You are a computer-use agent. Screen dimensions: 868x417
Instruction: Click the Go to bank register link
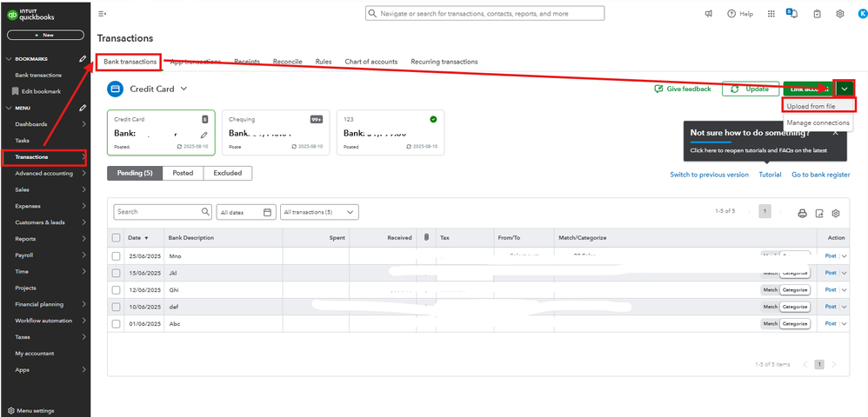click(x=820, y=175)
